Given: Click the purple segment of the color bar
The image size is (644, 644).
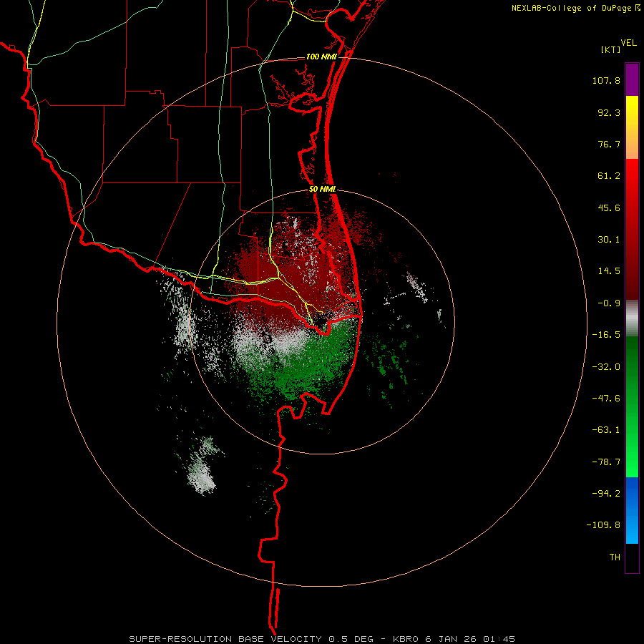Looking at the screenshot, I should pos(632,79).
